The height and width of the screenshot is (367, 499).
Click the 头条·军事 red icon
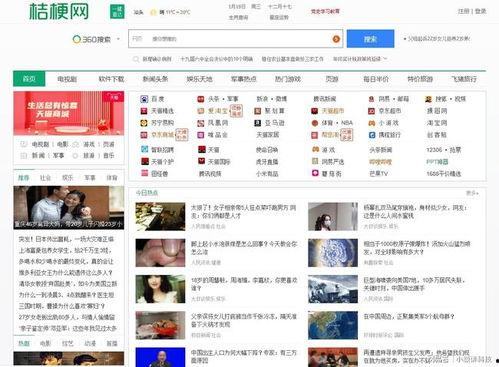201,99
